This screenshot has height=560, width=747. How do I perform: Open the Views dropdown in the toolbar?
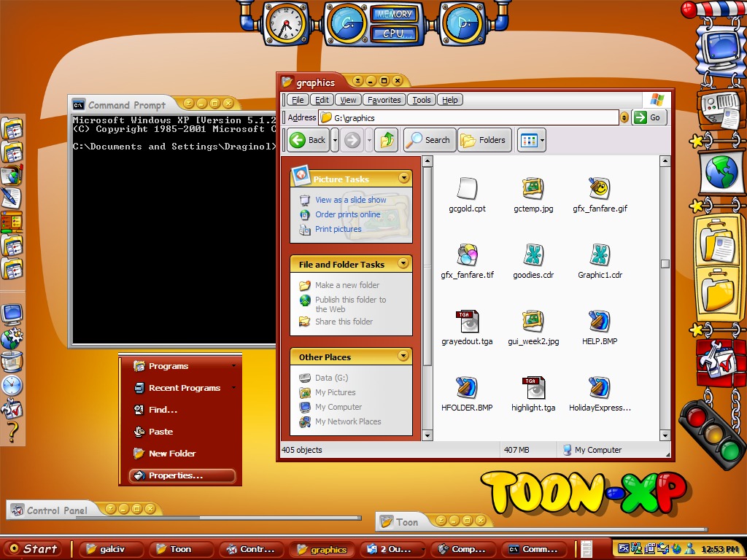click(x=532, y=140)
